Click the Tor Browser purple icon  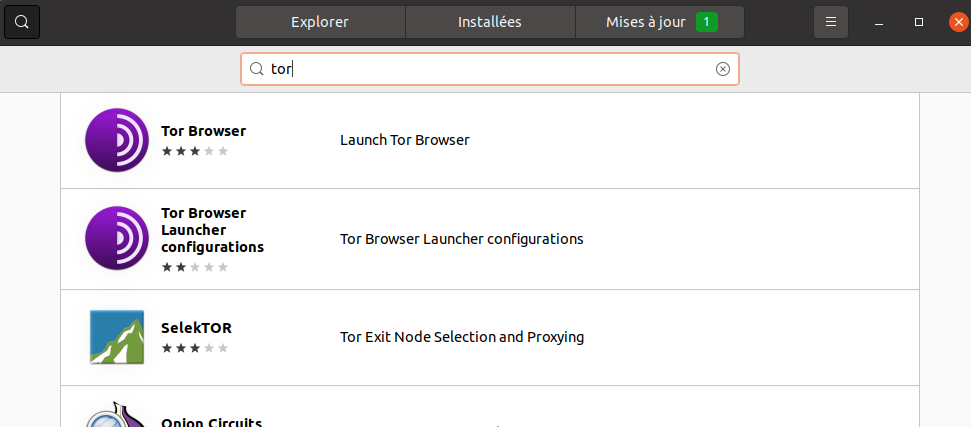pyautogui.click(x=118, y=140)
